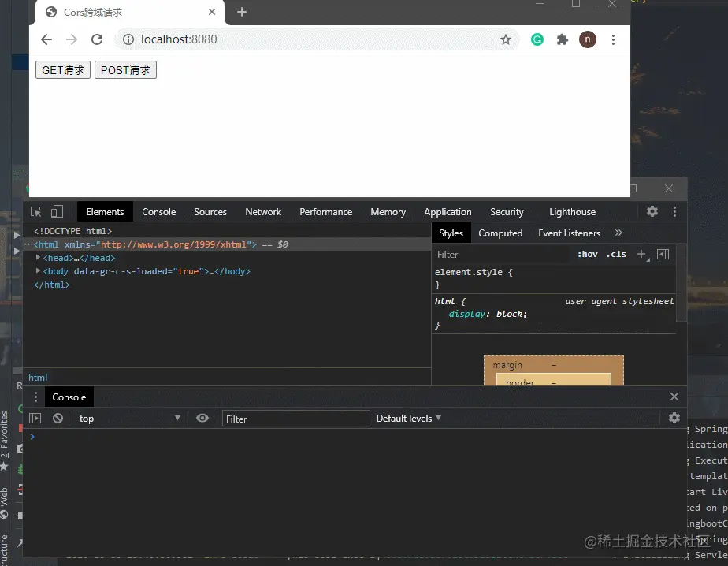Add a new style rule

[641, 254]
